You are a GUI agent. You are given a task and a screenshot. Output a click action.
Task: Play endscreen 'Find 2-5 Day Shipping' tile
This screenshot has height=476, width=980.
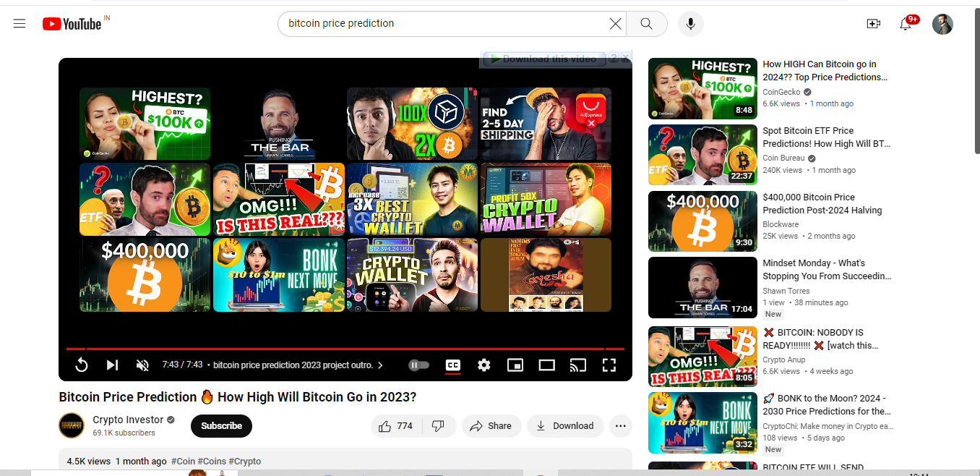coord(546,124)
